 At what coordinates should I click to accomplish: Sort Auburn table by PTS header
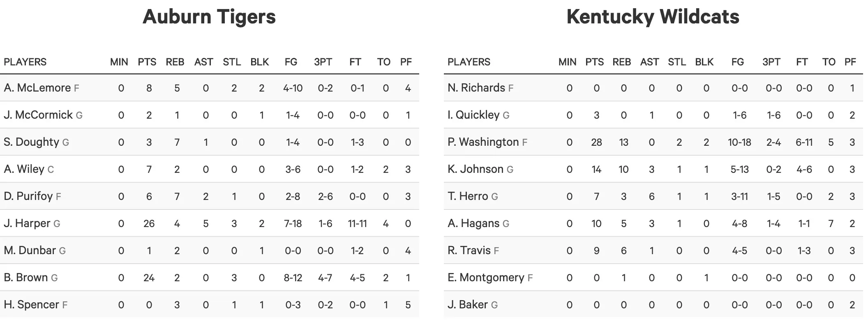(x=147, y=62)
